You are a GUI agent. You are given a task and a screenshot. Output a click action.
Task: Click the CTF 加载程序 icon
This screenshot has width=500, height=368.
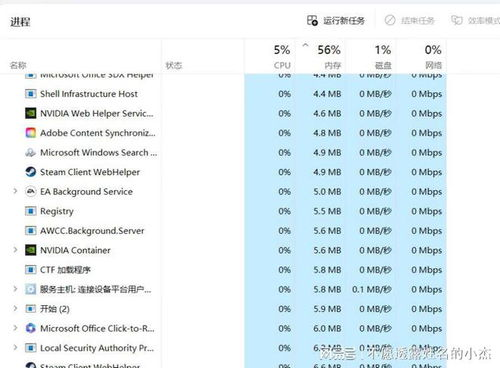coord(31,270)
